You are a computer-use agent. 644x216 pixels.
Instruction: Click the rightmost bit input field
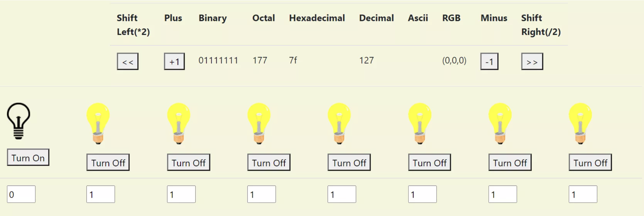[x=583, y=194]
